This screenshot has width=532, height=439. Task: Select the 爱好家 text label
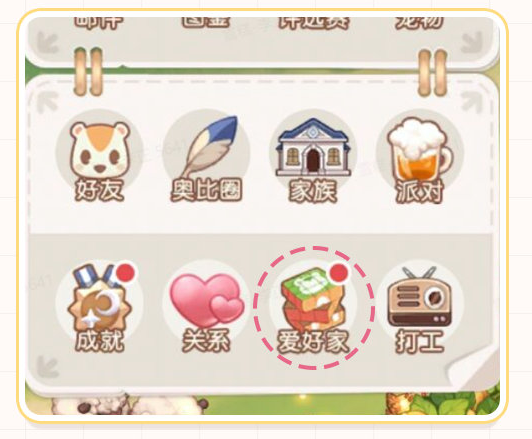(313, 341)
